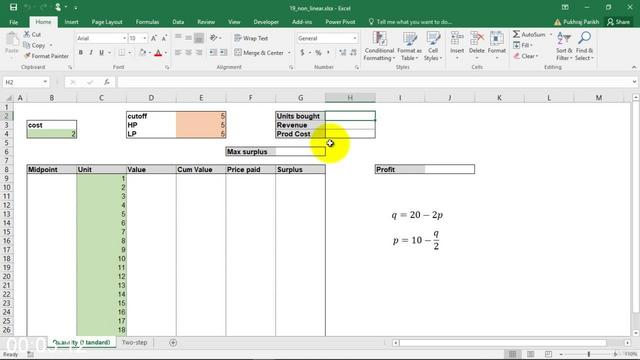Click the Share button
640x360 pixels.
click(619, 22)
